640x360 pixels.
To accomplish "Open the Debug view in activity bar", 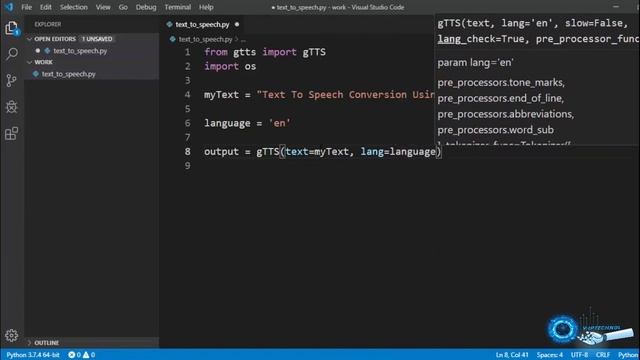I will click(x=11, y=107).
